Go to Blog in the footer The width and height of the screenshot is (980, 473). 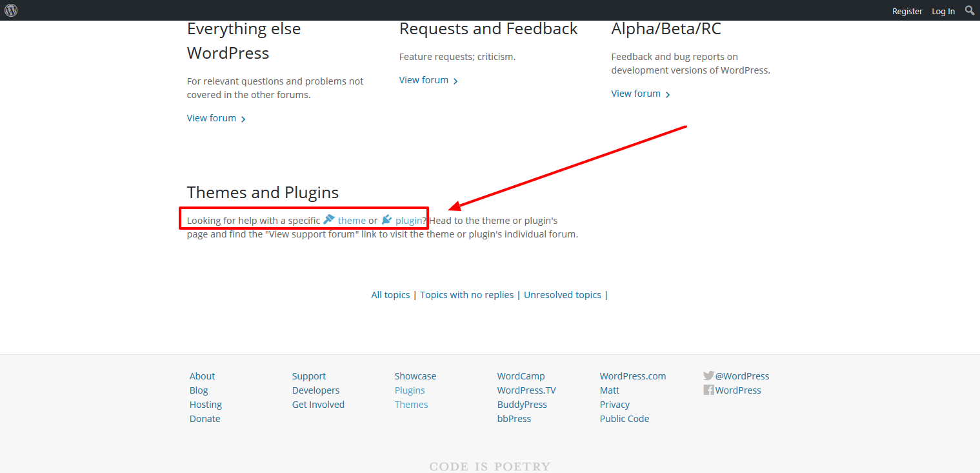(x=199, y=390)
